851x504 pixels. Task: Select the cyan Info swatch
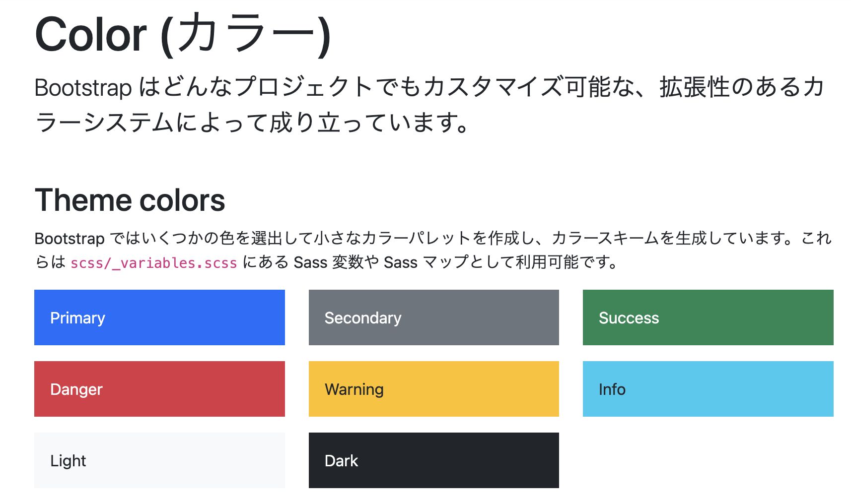pyautogui.click(x=708, y=389)
